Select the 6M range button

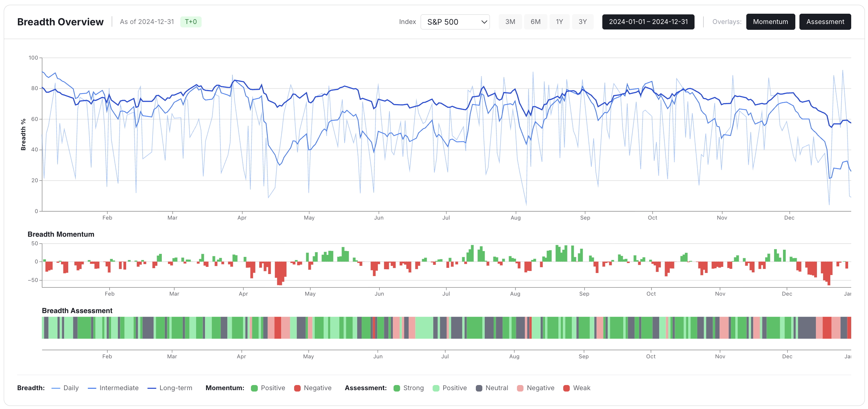[535, 22]
